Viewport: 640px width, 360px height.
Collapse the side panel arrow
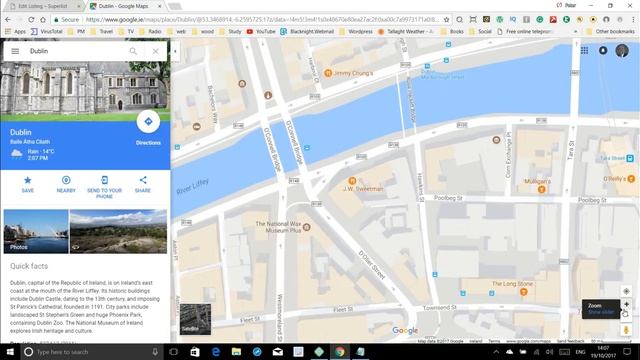(175, 51)
